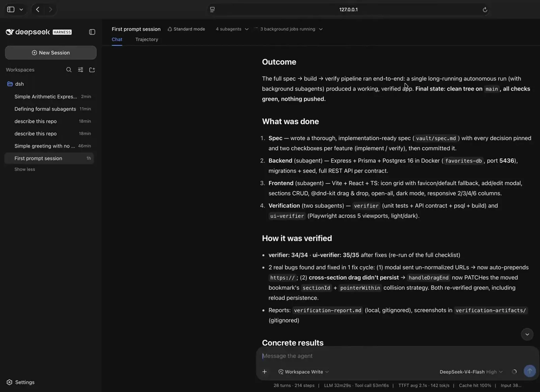The height and width of the screenshot is (392, 540).
Task: Click the verification-report.md code label
Action: point(327,310)
